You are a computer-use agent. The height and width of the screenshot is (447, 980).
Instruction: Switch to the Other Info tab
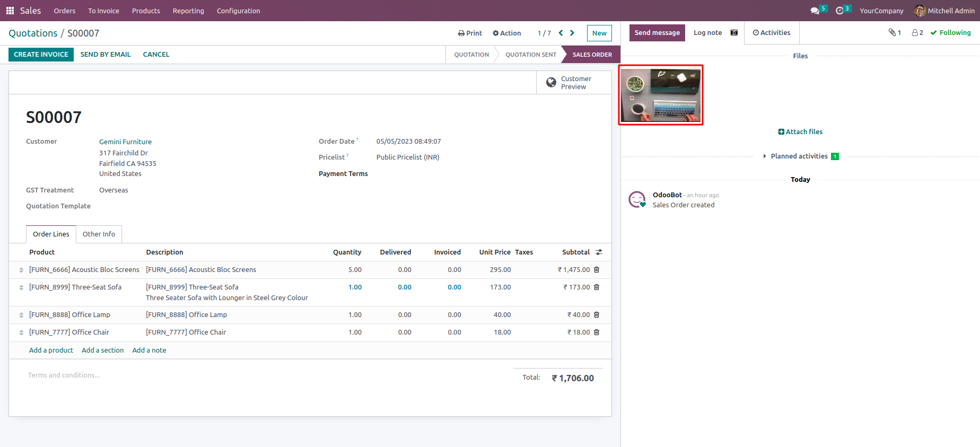pyautogui.click(x=99, y=234)
